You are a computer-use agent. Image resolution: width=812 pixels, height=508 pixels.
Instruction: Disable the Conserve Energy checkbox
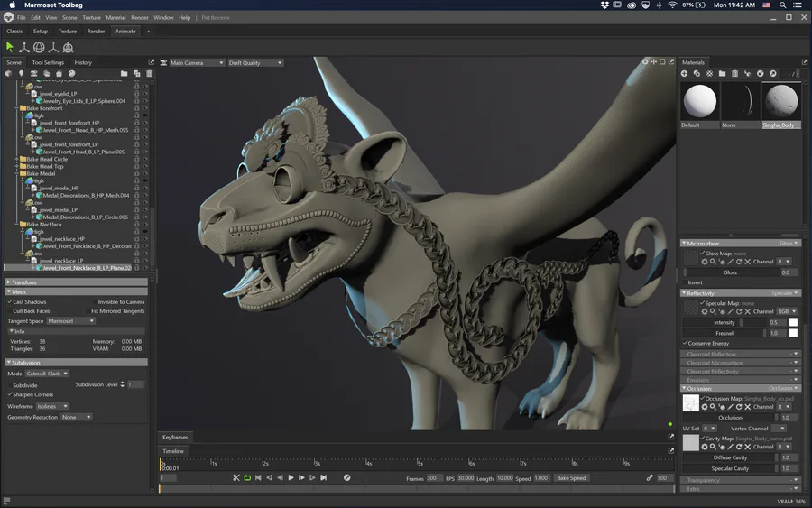pyautogui.click(x=686, y=343)
